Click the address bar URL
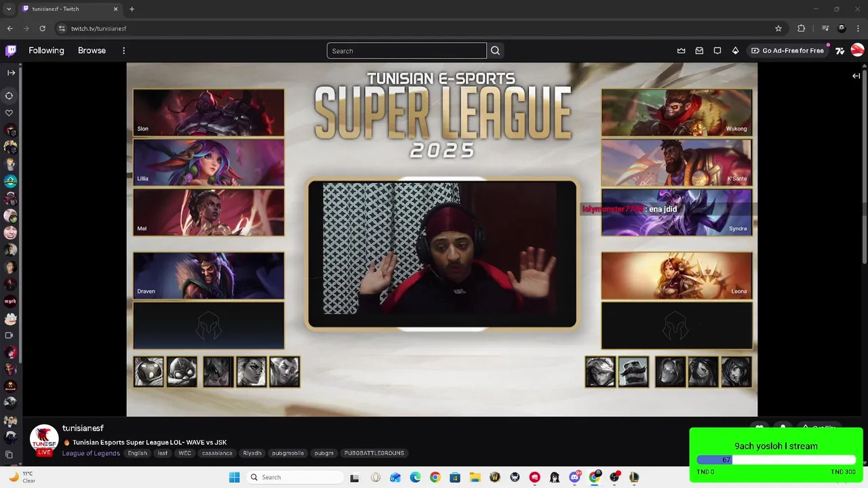868x488 pixels. point(99,28)
